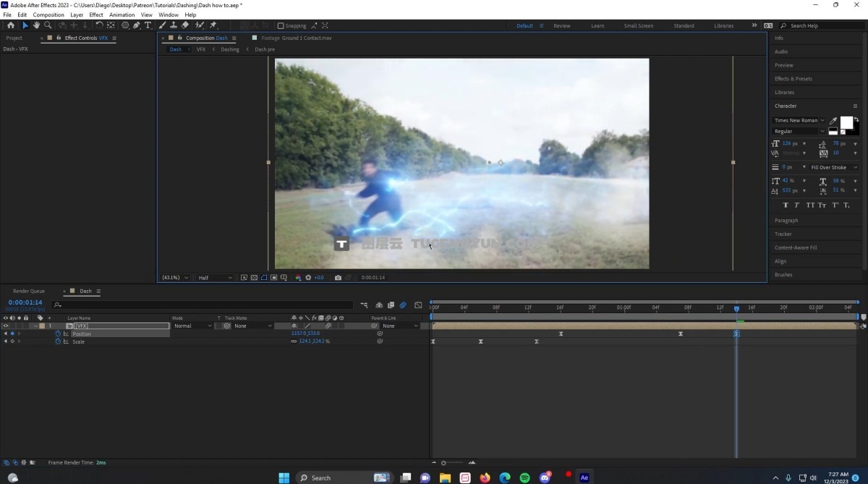
Task: Select the Eraser tool
Action: coord(184,25)
